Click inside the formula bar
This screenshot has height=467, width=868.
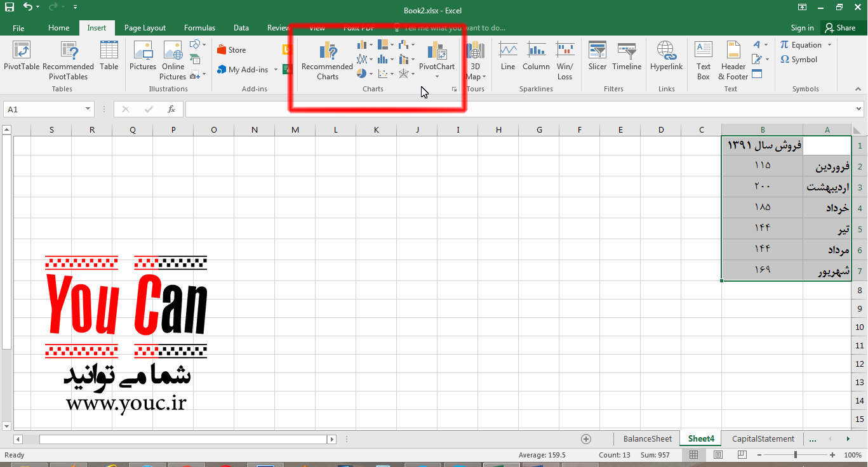tap(518, 109)
